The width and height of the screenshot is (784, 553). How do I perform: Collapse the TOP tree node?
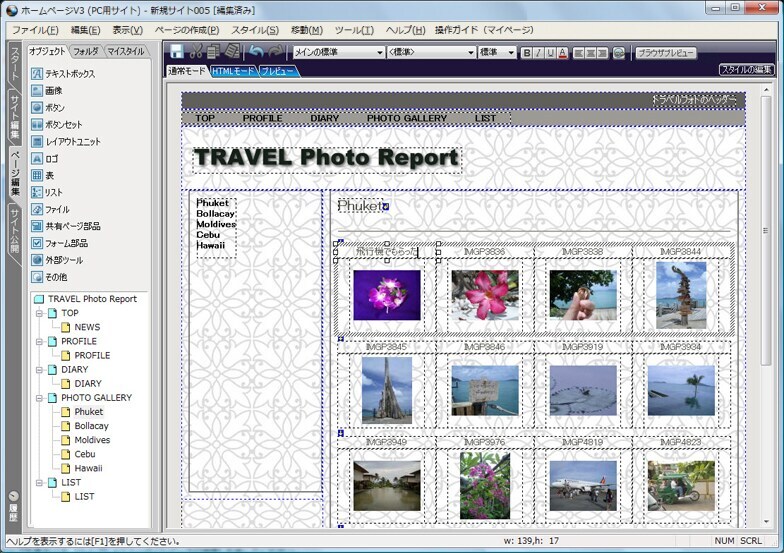[40, 314]
